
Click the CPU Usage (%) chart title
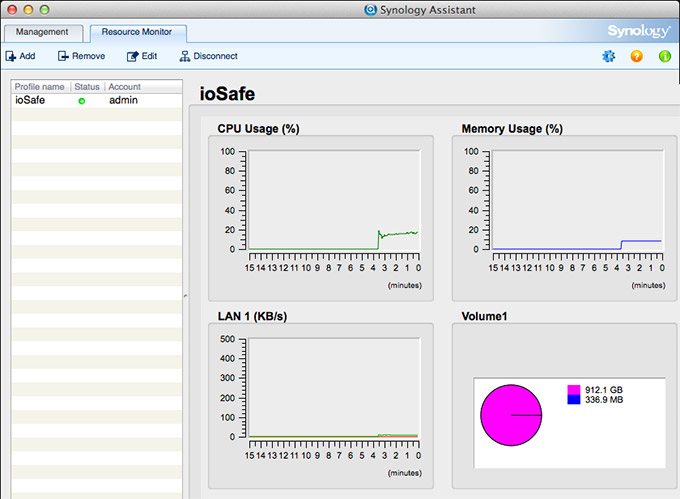(258, 129)
